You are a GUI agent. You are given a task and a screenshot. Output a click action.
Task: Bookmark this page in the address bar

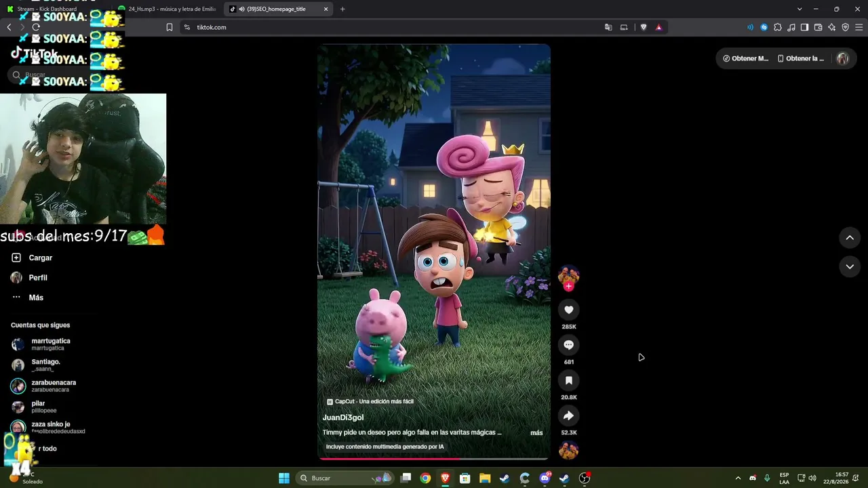[x=170, y=27]
